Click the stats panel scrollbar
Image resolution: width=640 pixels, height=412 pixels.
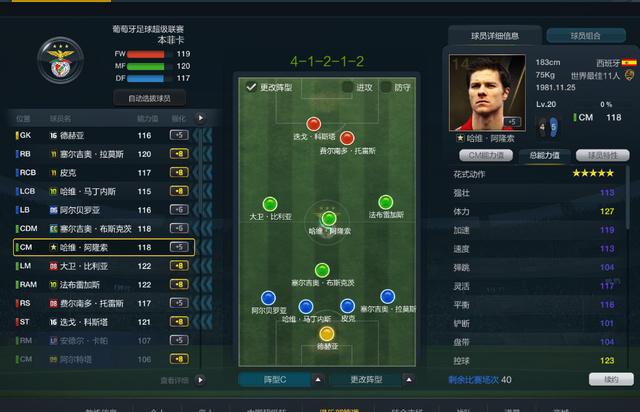627,198
